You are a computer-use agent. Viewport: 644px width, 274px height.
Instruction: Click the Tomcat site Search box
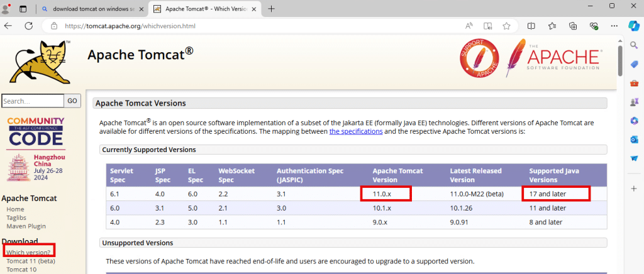point(33,101)
